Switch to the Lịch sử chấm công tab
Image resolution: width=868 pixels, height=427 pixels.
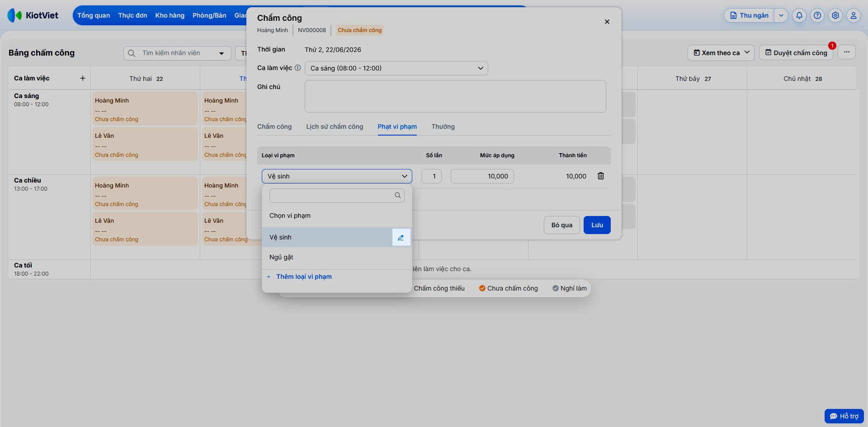pos(335,127)
